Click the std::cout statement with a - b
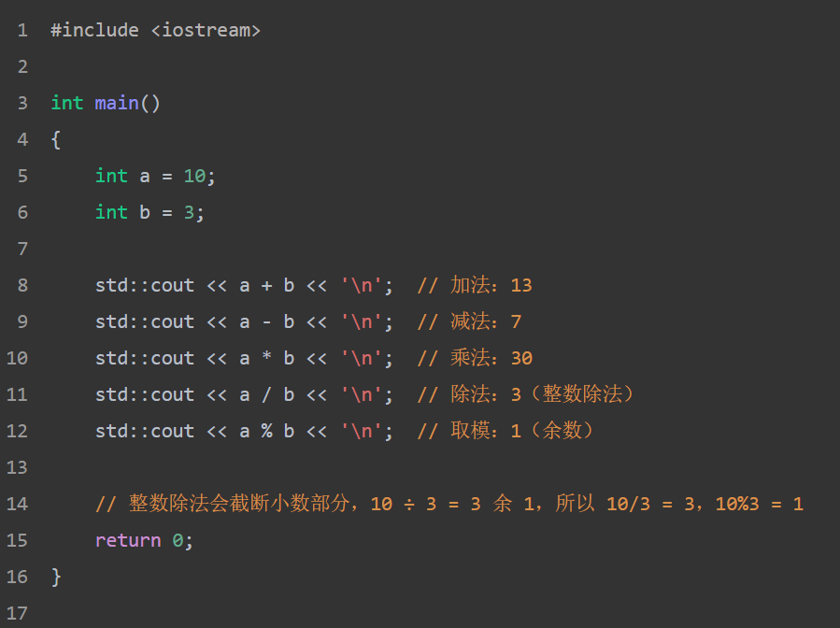Image resolution: width=840 pixels, height=628 pixels. point(244,321)
